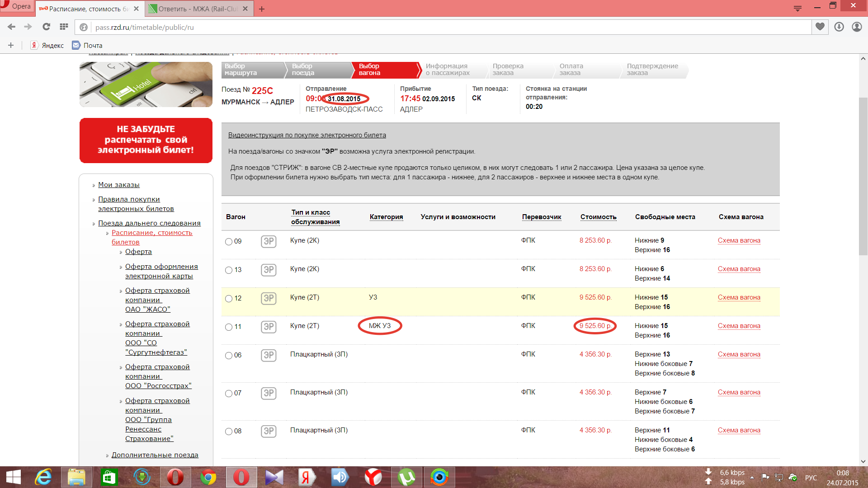This screenshot has width=868, height=488.
Task: Select wagon 12 radio button
Action: coord(229,299)
